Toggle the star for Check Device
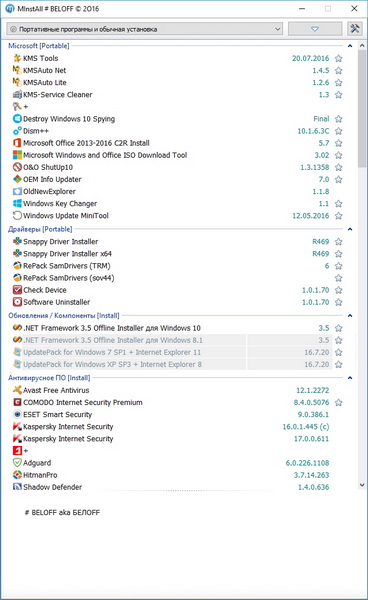Screen dimensions: 368x600 click(339, 290)
